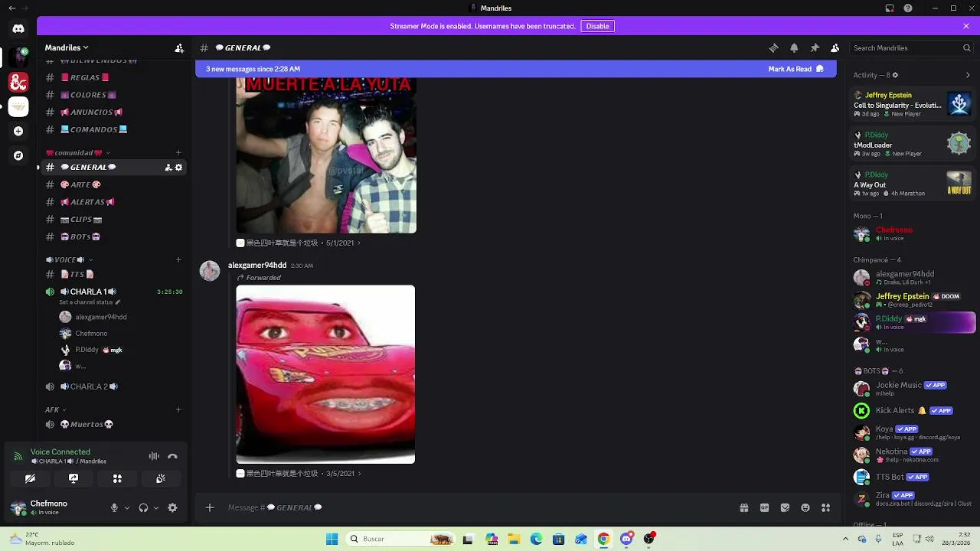Start an Activity from voice panel
The width and height of the screenshot is (980, 551).
point(117,478)
